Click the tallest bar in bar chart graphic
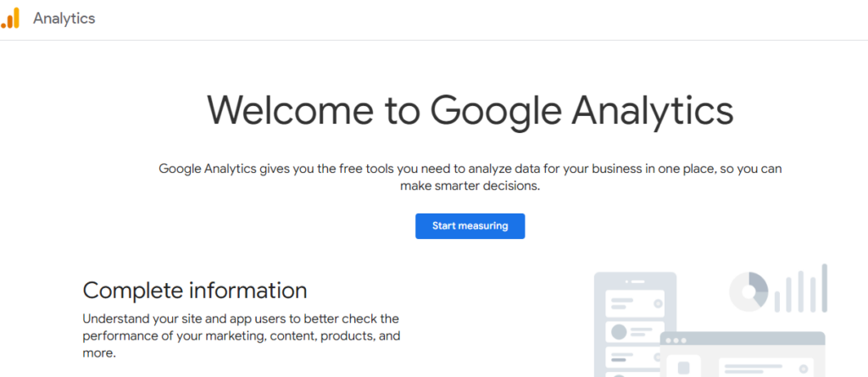 (x=824, y=288)
